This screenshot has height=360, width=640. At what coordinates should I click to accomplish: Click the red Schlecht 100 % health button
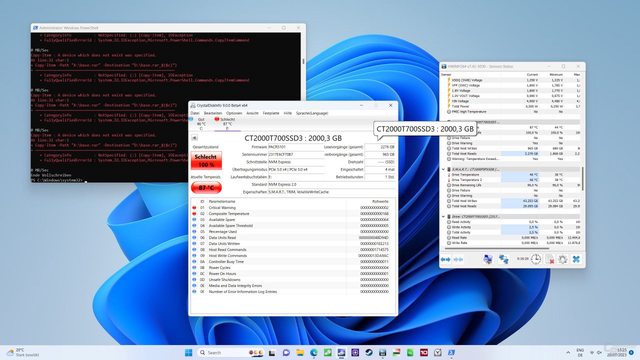point(206,160)
